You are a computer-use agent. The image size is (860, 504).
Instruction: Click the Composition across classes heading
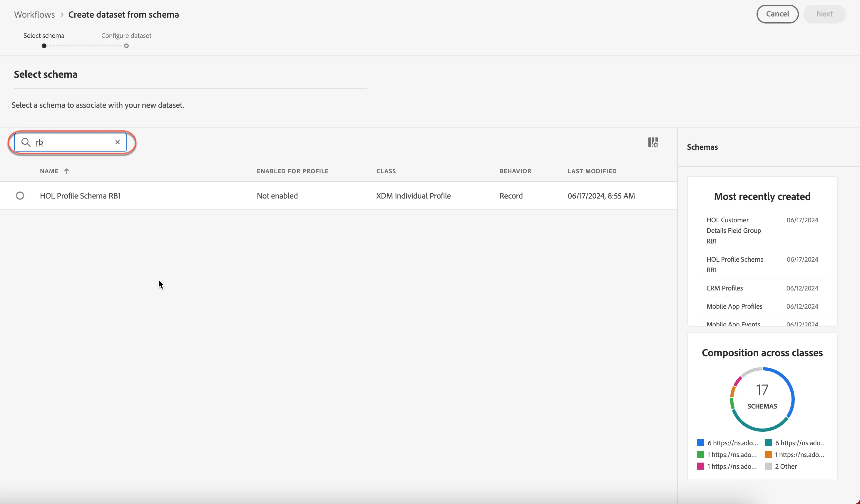pyautogui.click(x=762, y=353)
